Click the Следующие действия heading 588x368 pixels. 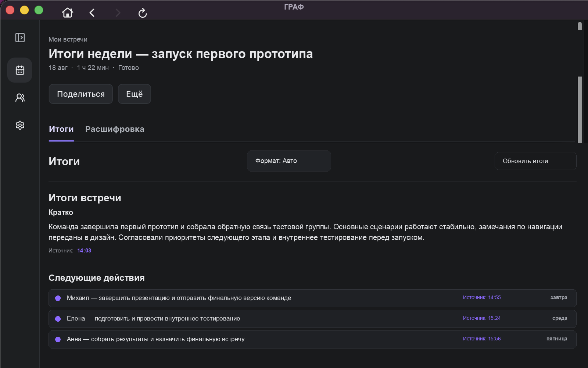click(97, 278)
